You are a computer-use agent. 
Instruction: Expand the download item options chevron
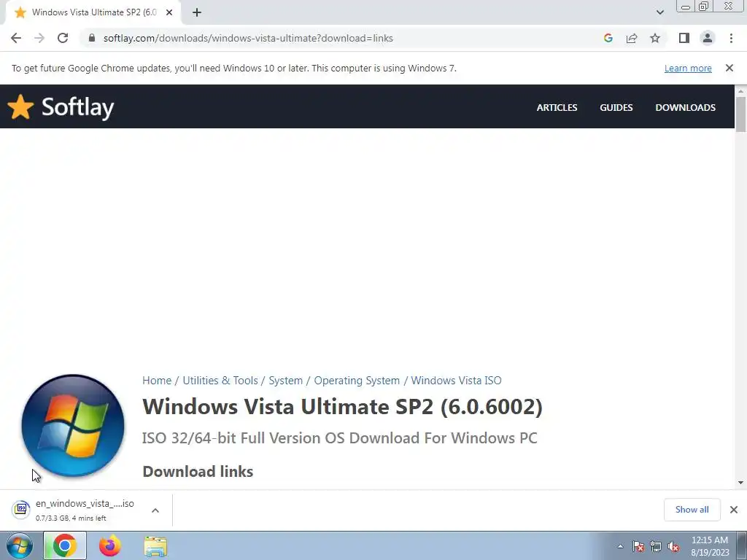click(x=155, y=510)
